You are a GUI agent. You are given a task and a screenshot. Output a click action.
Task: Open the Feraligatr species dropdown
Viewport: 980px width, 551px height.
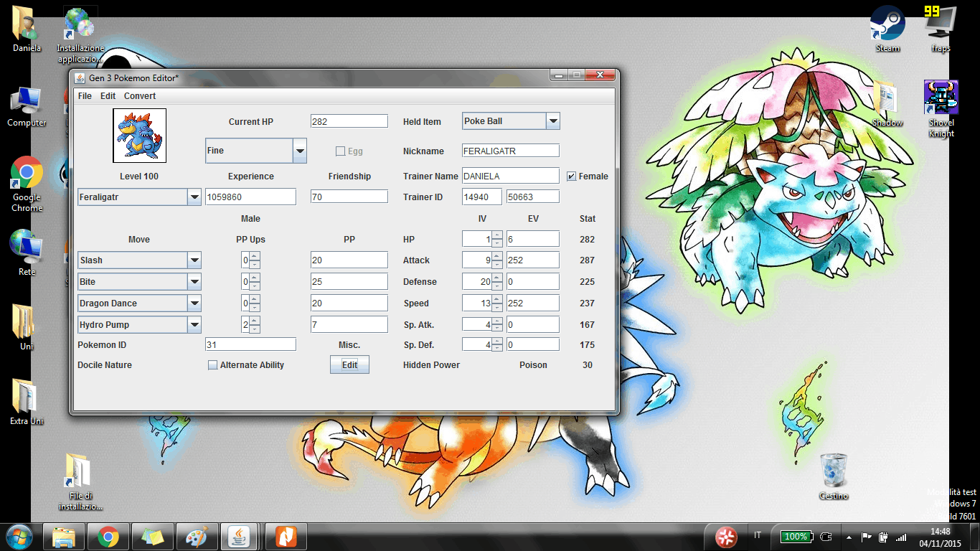coord(194,197)
